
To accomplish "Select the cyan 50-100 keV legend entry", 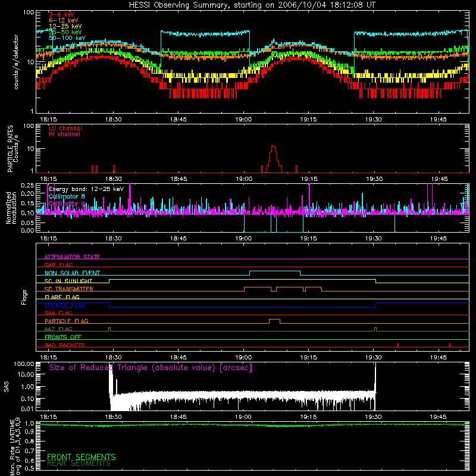I will click(x=67, y=38).
